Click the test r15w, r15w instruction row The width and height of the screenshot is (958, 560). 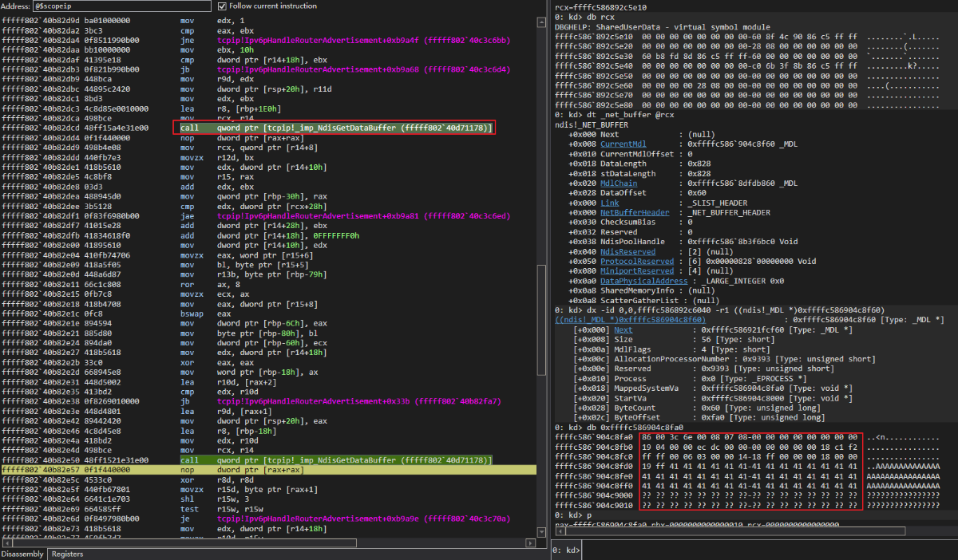tap(267, 509)
